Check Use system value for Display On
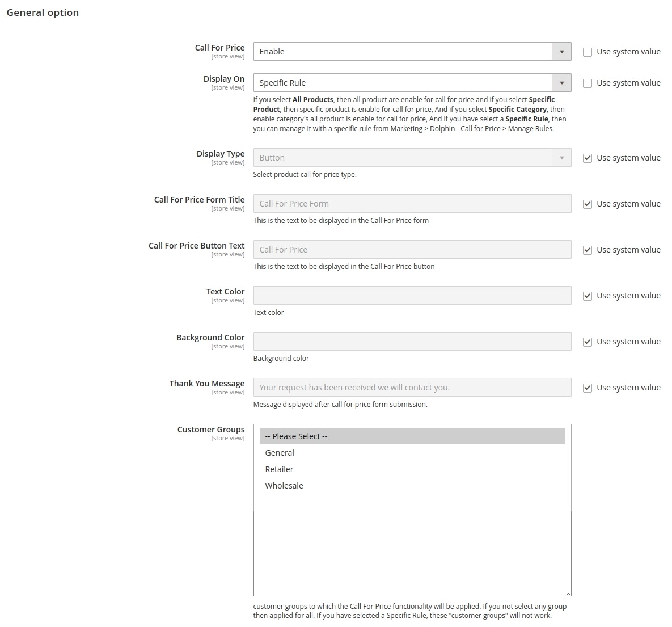This screenshot has height=627, width=672. pos(588,83)
